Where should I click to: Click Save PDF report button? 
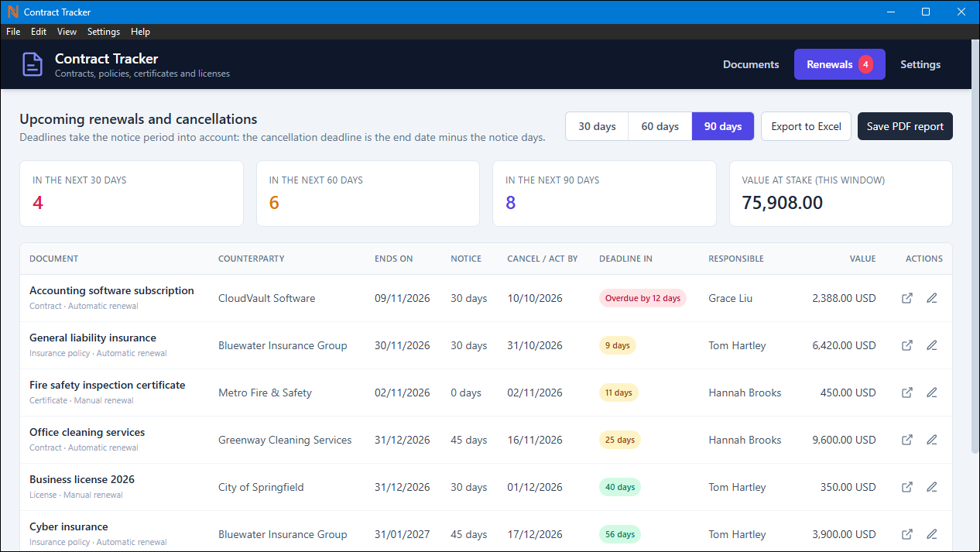(x=905, y=126)
